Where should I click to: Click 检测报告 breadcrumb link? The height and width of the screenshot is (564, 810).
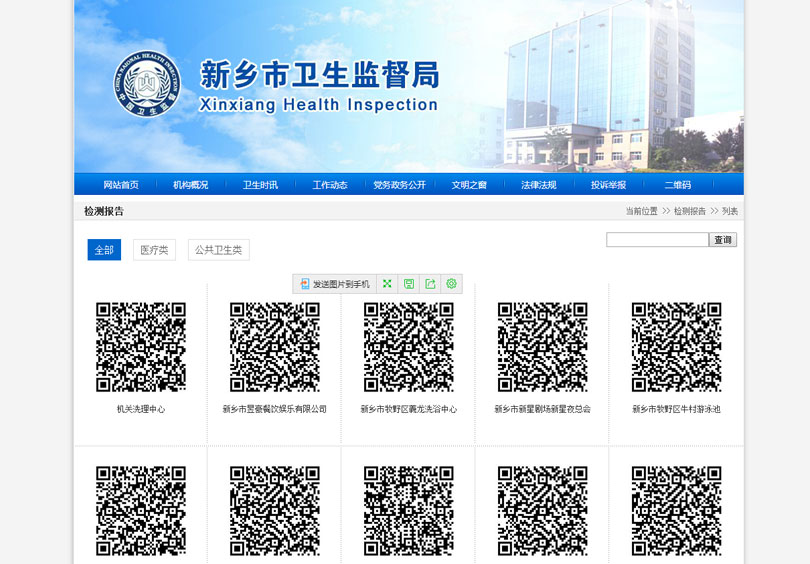689,211
